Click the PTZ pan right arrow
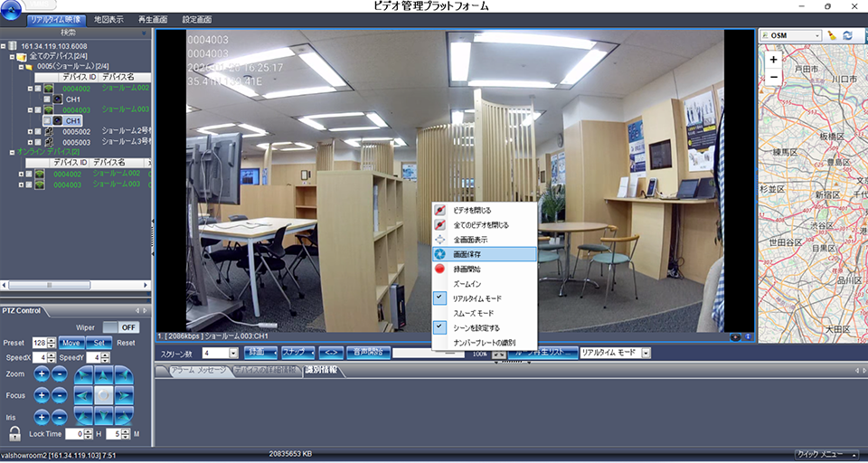This screenshot has height=463, width=868. point(124,395)
